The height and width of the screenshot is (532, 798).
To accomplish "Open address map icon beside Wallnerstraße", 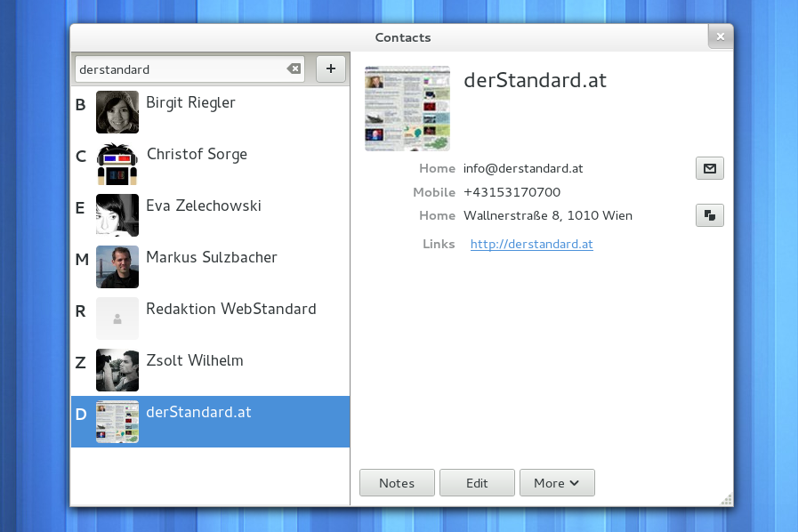I will [x=709, y=215].
